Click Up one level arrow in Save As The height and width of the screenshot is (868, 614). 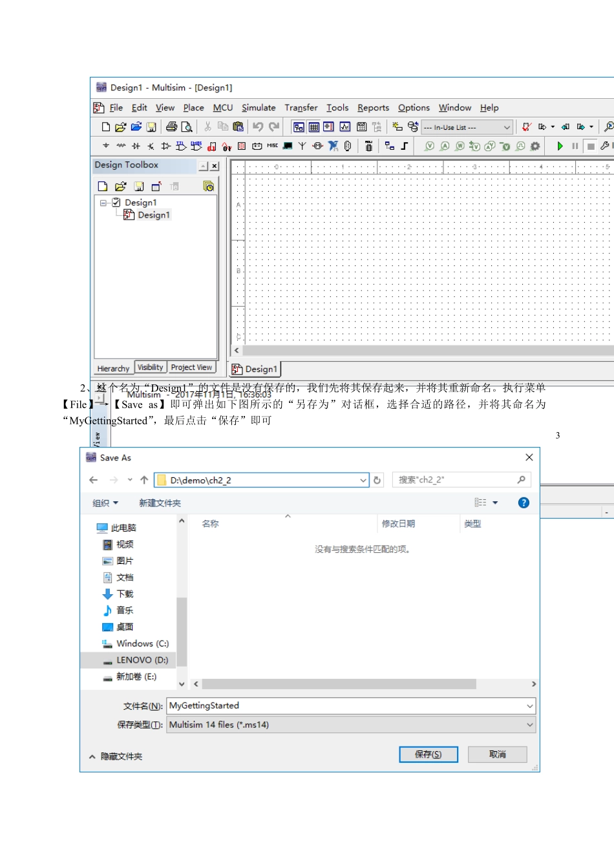pyautogui.click(x=144, y=480)
